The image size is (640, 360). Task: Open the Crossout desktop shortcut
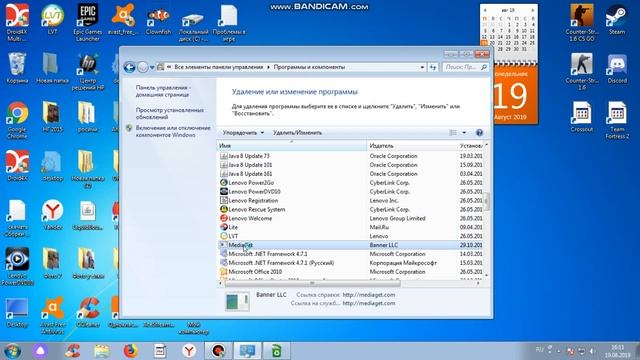coord(582,117)
